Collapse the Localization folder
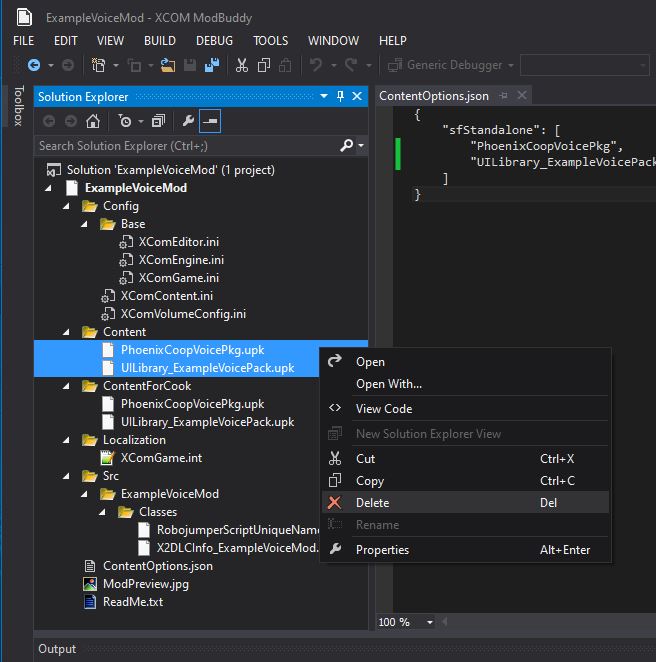The height and width of the screenshot is (662, 656). (66, 440)
